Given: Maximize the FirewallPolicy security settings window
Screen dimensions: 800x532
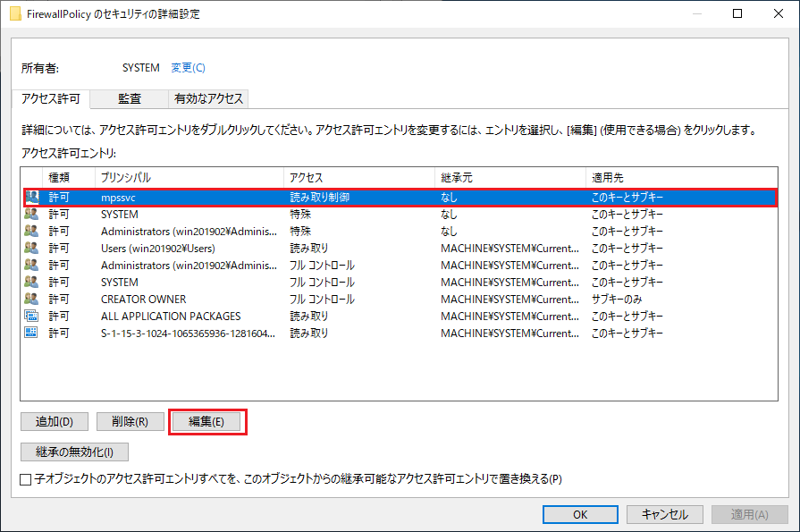Looking at the screenshot, I should [x=737, y=13].
